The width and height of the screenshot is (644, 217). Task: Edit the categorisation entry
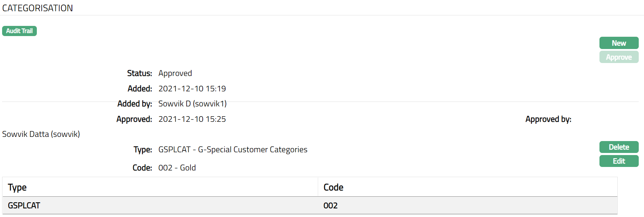coord(619,161)
